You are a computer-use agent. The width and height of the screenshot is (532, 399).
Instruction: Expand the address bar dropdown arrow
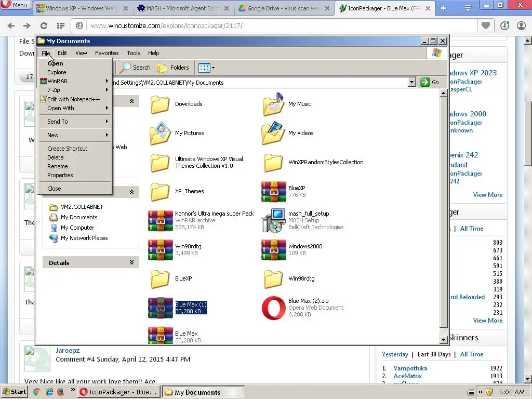click(411, 82)
